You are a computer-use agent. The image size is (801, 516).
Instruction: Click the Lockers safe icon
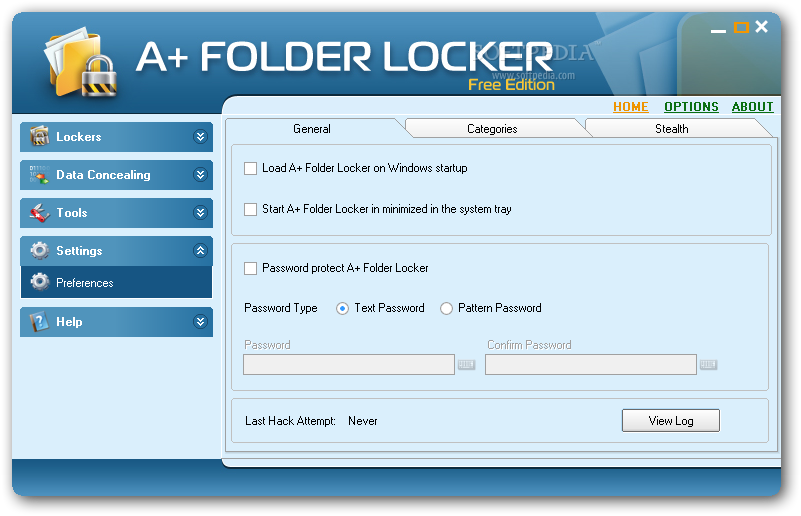pos(39,136)
